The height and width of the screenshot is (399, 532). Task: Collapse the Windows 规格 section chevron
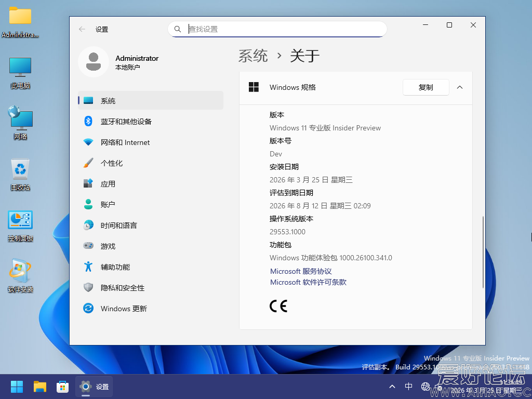pyautogui.click(x=460, y=87)
